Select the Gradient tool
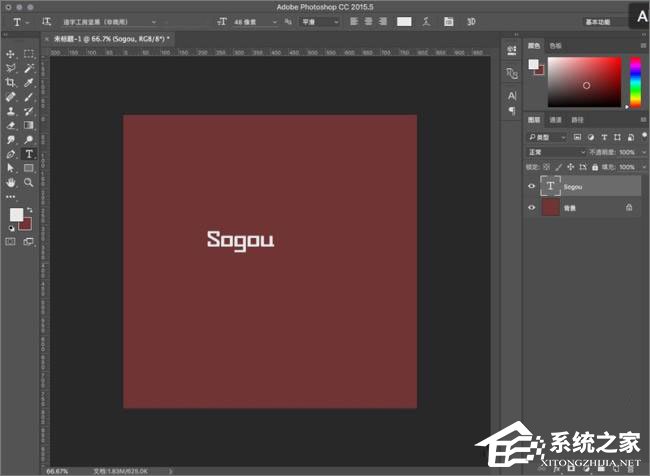The image size is (650, 476). (29, 125)
